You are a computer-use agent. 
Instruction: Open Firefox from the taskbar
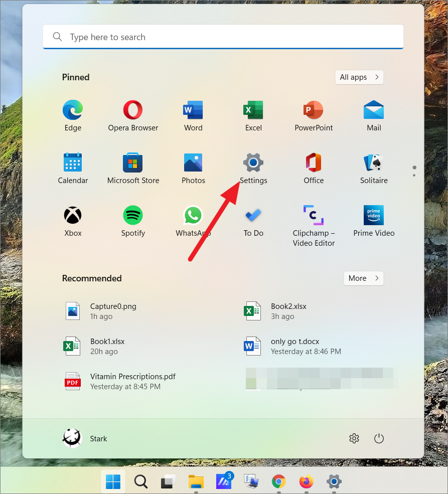click(306, 481)
